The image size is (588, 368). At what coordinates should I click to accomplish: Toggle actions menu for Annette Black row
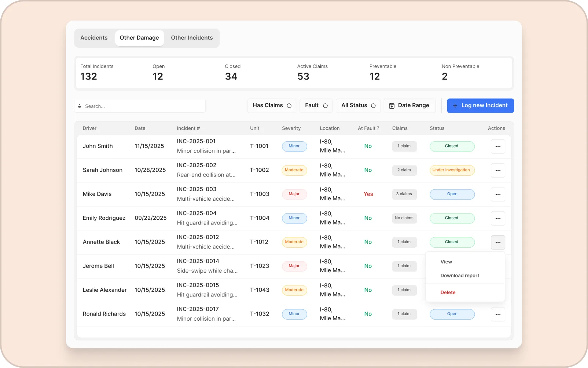point(498,242)
